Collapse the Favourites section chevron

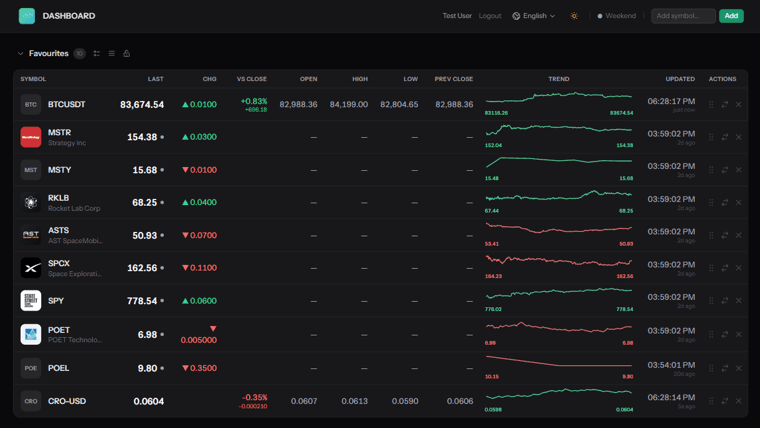[x=20, y=53]
